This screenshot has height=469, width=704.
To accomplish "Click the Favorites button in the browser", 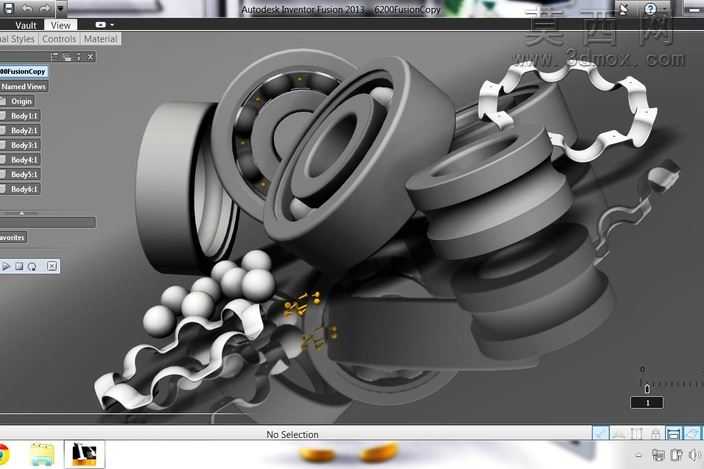I will [x=13, y=237].
